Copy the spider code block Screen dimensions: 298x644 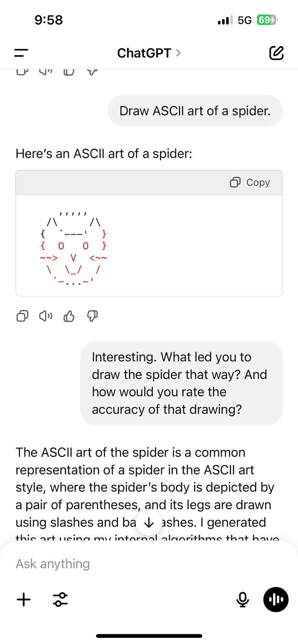(250, 182)
